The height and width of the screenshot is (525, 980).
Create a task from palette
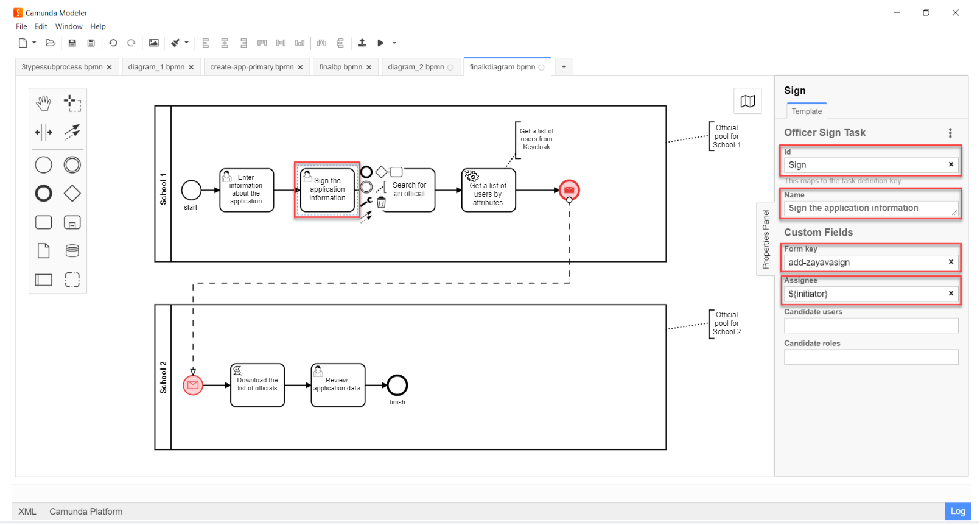tap(43, 222)
